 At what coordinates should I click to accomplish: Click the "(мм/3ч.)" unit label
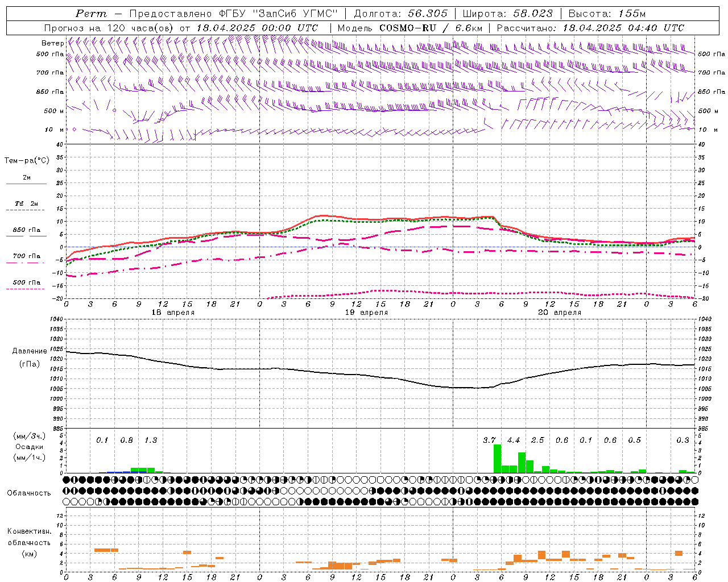pyautogui.click(x=30, y=436)
